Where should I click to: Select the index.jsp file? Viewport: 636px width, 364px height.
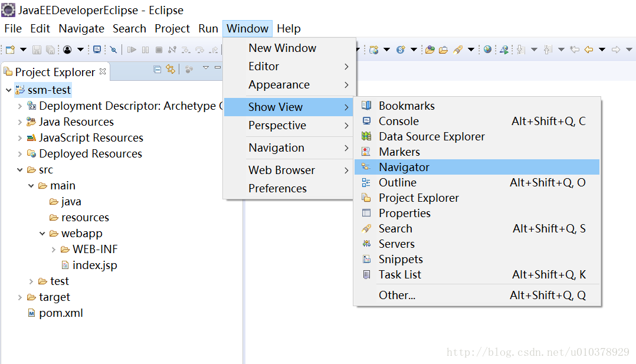[x=94, y=265]
